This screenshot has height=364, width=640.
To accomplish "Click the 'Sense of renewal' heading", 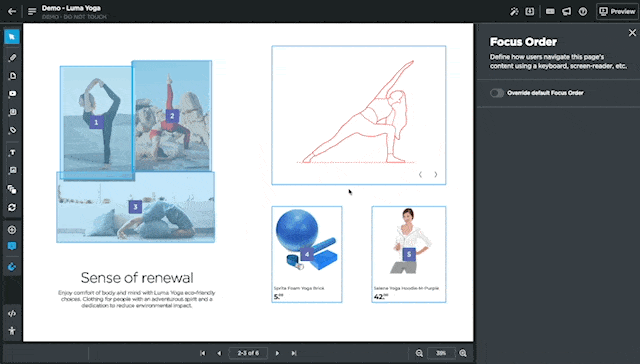I will click(x=137, y=277).
